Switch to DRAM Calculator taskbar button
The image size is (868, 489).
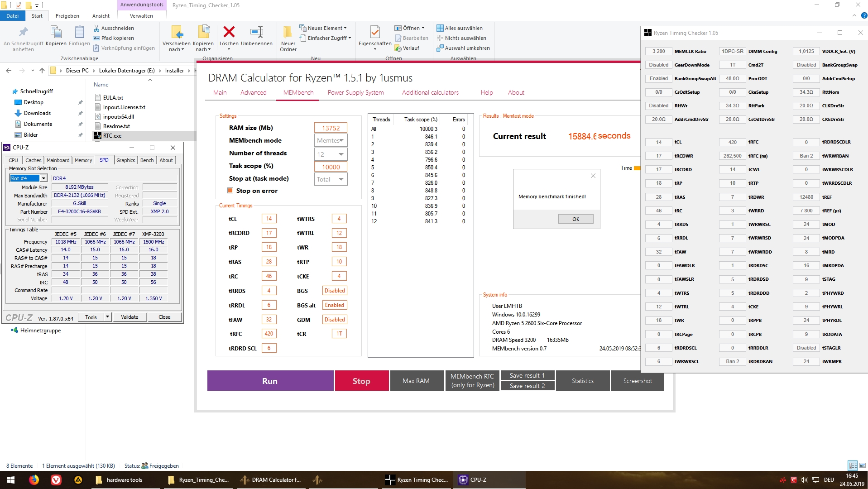point(272,480)
